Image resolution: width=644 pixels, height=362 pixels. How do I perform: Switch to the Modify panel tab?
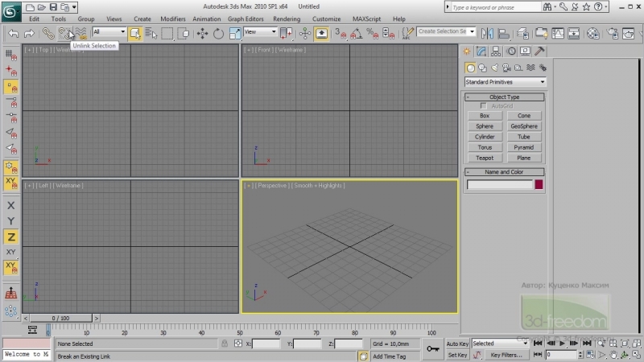coord(481,51)
